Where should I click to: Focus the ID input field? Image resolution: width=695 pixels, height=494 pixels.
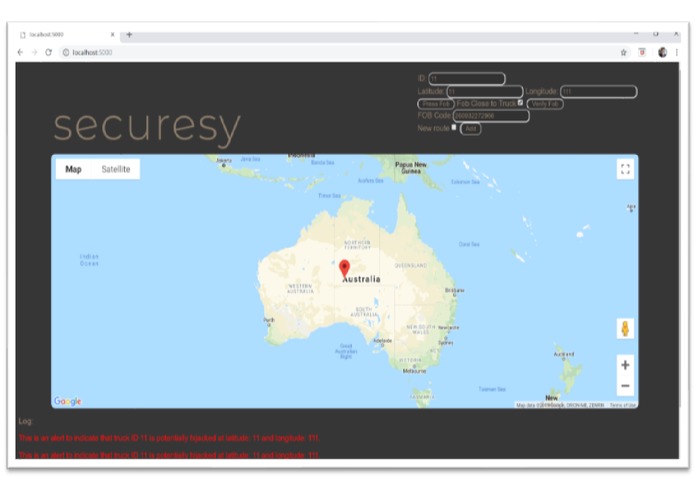click(x=467, y=79)
